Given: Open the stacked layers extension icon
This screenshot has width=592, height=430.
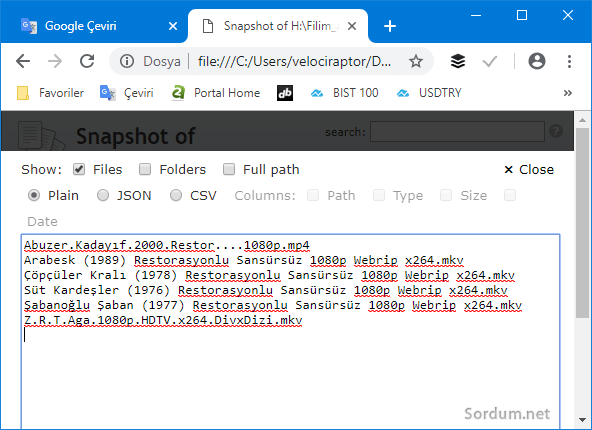Looking at the screenshot, I should click(x=458, y=61).
